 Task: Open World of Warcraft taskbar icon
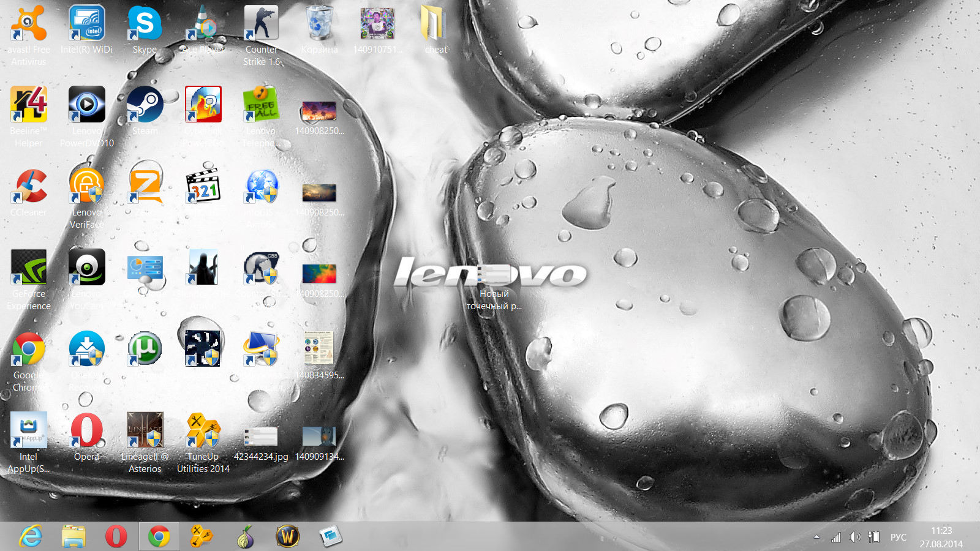287,537
